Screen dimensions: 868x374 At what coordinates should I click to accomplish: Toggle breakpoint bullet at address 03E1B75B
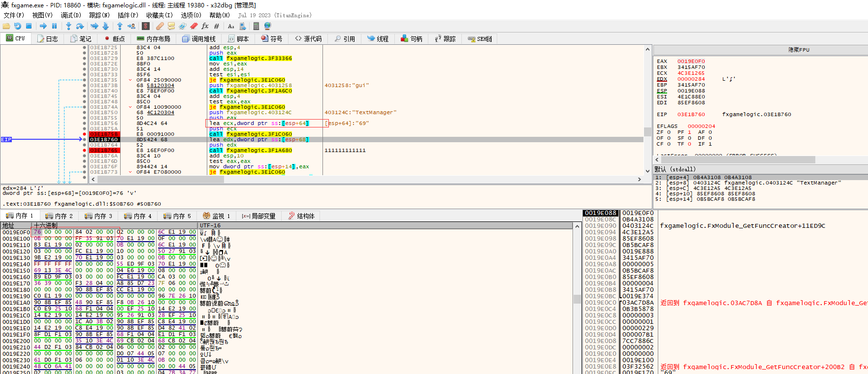tap(85, 134)
